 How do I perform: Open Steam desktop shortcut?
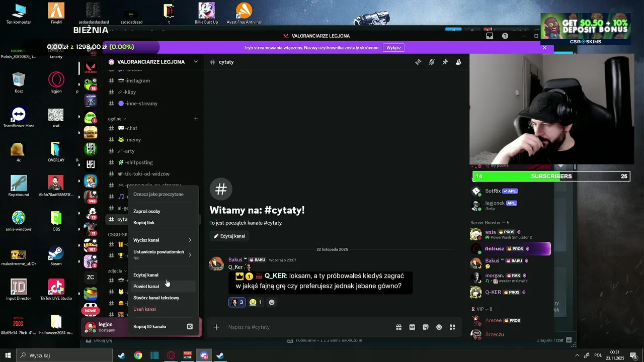click(x=56, y=256)
